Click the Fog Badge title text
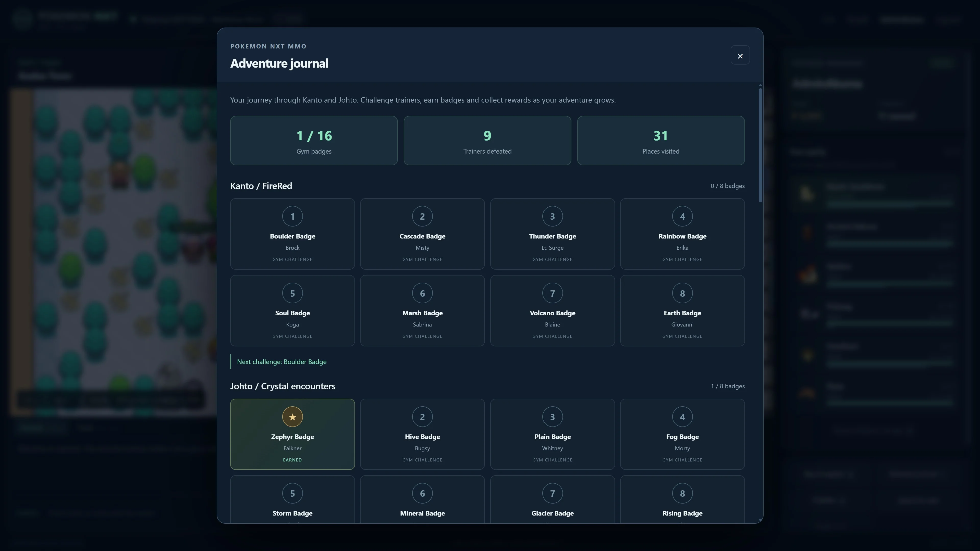Image resolution: width=980 pixels, height=551 pixels. pyautogui.click(x=682, y=436)
